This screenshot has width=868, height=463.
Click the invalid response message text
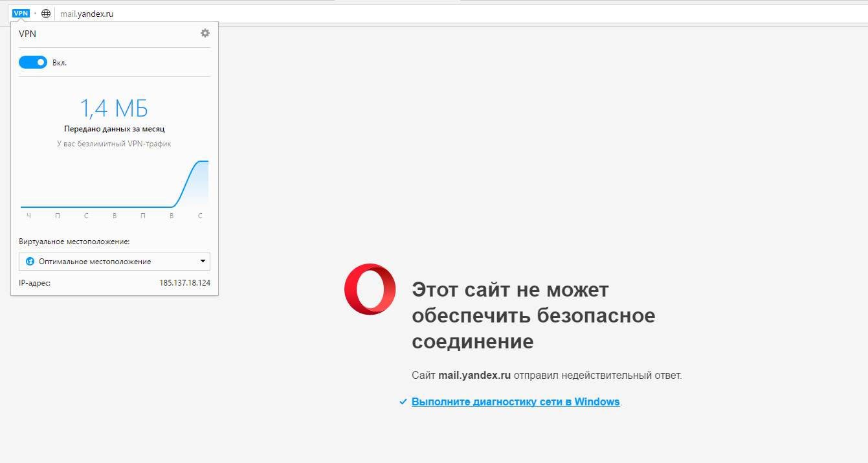click(x=546, y=375)
